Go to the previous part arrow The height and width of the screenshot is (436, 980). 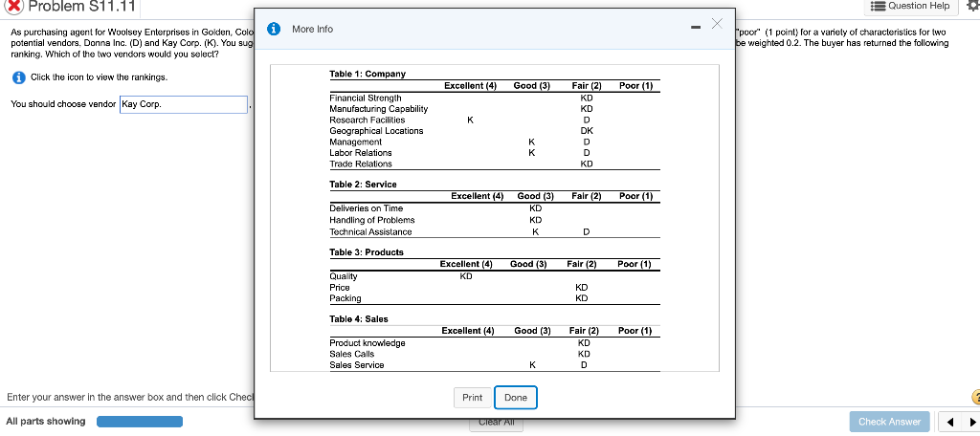[949, 422]
